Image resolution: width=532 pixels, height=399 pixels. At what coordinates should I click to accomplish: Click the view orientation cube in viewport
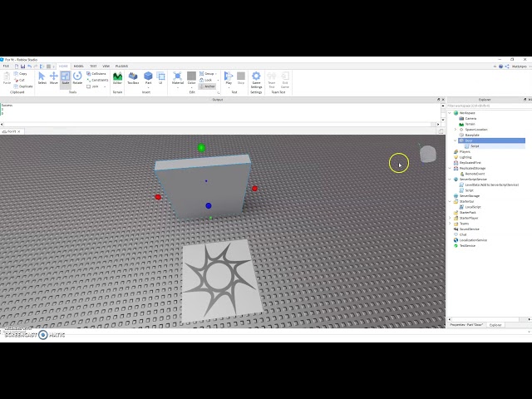click(x=427, y=154)
